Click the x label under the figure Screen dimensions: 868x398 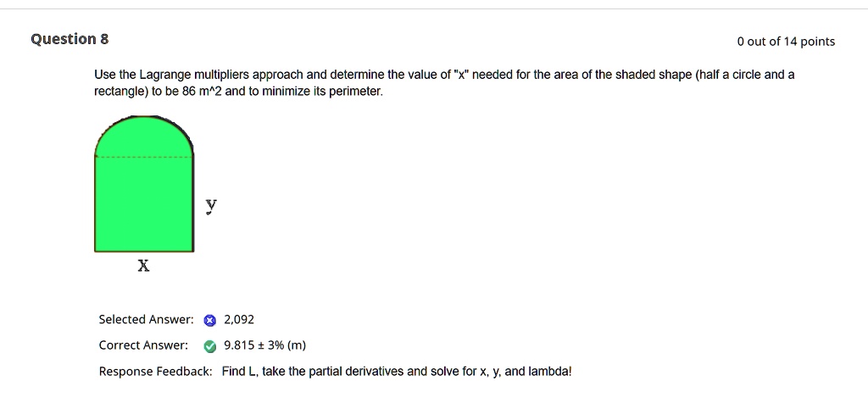pos(143,266)
